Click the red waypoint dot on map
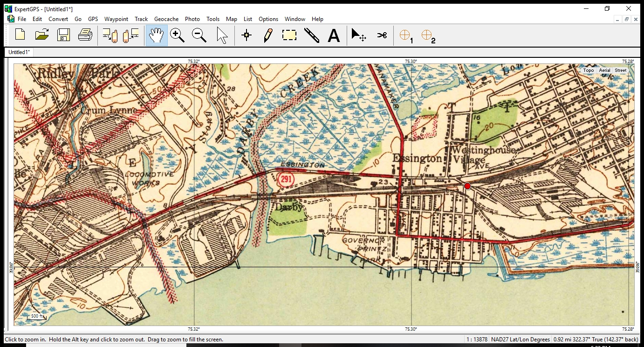644x347 pixels. tap(467, 186)
